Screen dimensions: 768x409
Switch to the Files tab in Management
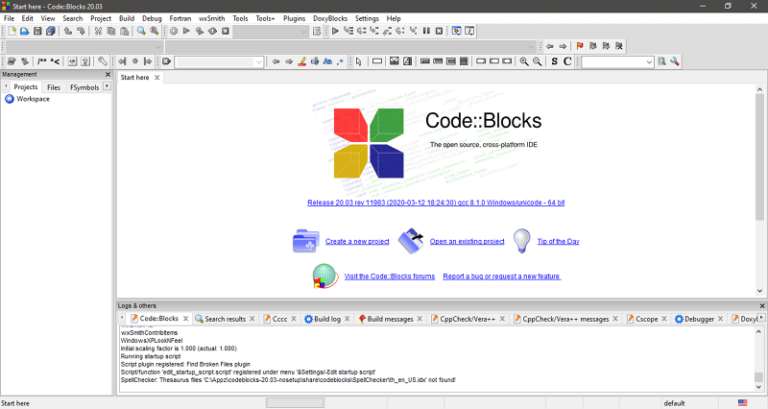53,87
